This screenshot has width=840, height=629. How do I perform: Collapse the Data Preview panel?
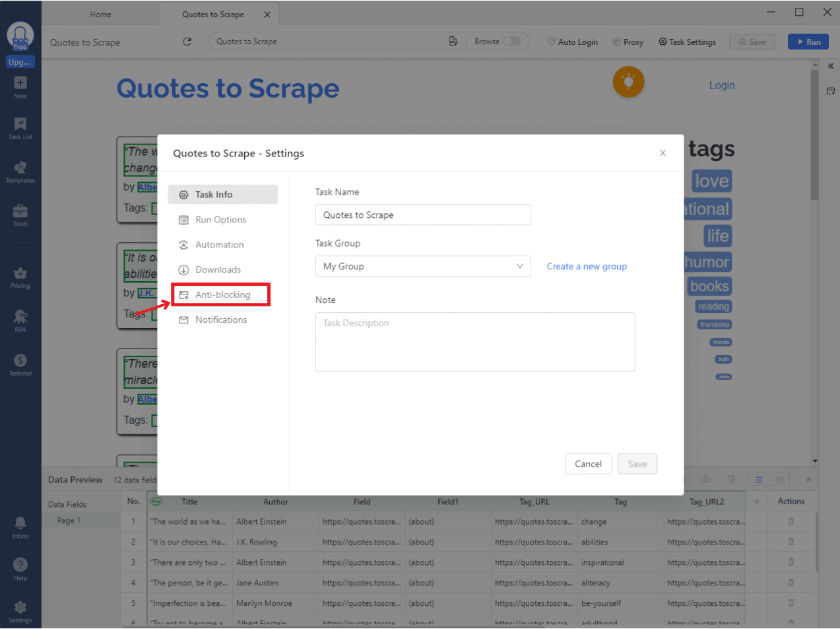(808, 480)
